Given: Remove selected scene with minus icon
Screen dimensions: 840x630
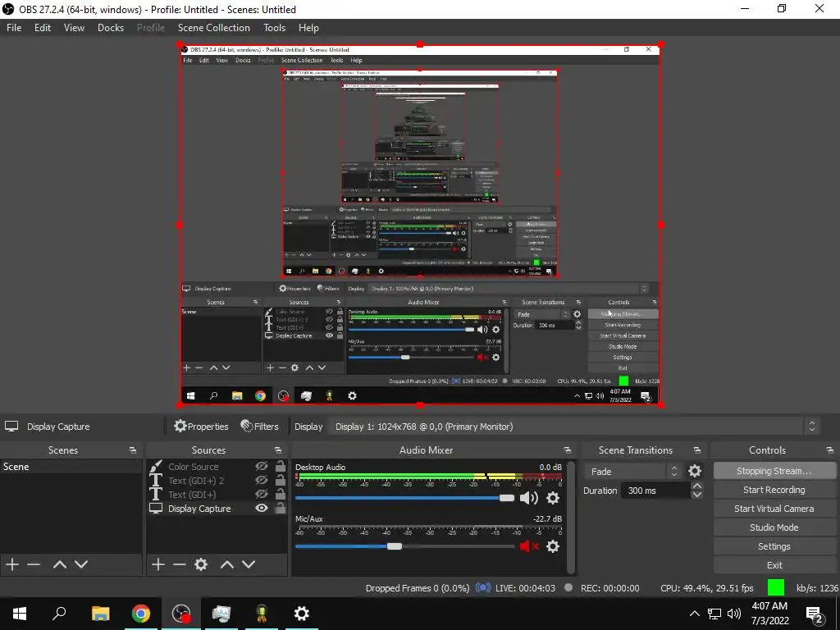Looking at the screenshot, I should (34, 564).
